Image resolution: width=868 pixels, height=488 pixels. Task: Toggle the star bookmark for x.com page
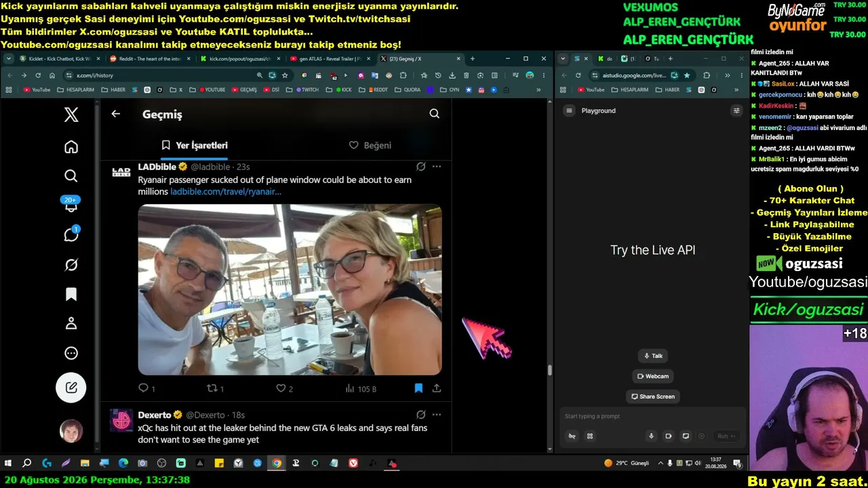[285, 75]
